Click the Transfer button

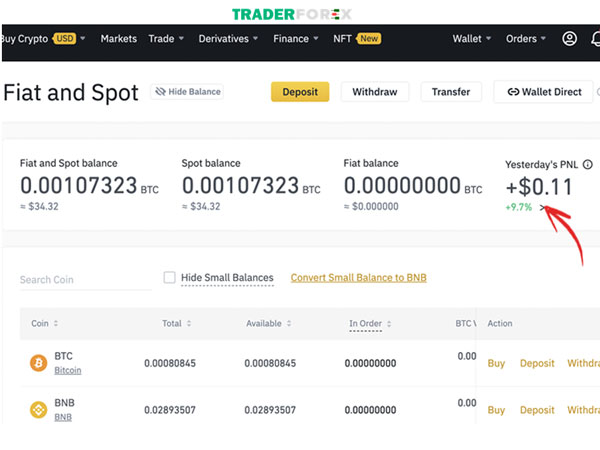451,92
